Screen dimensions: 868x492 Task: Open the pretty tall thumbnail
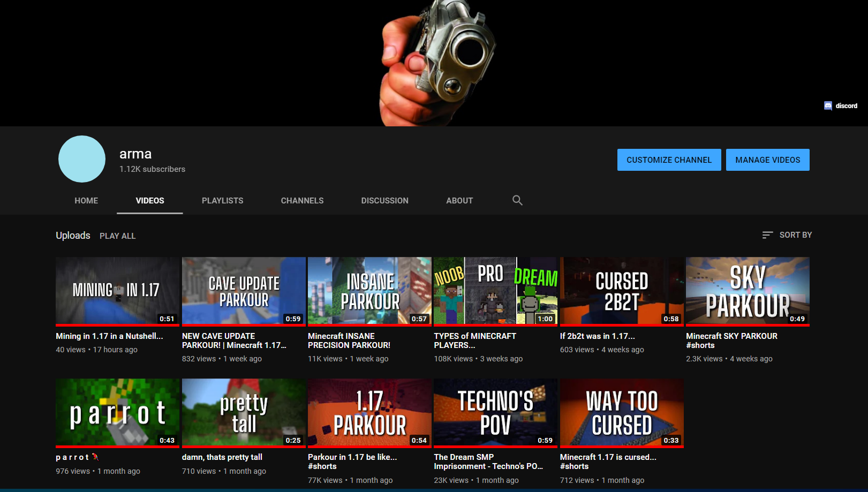point(244,413)
